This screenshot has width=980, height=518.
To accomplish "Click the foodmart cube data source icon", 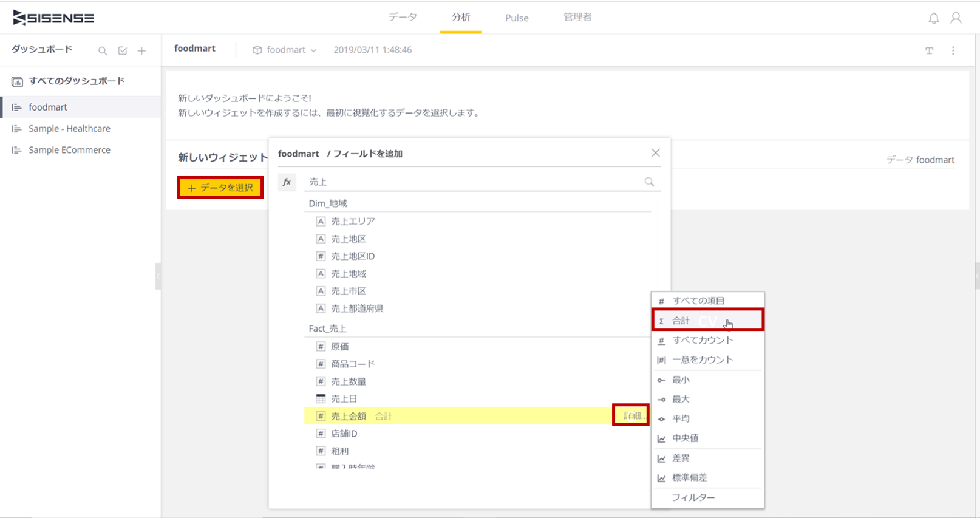I will coord(257,50).
